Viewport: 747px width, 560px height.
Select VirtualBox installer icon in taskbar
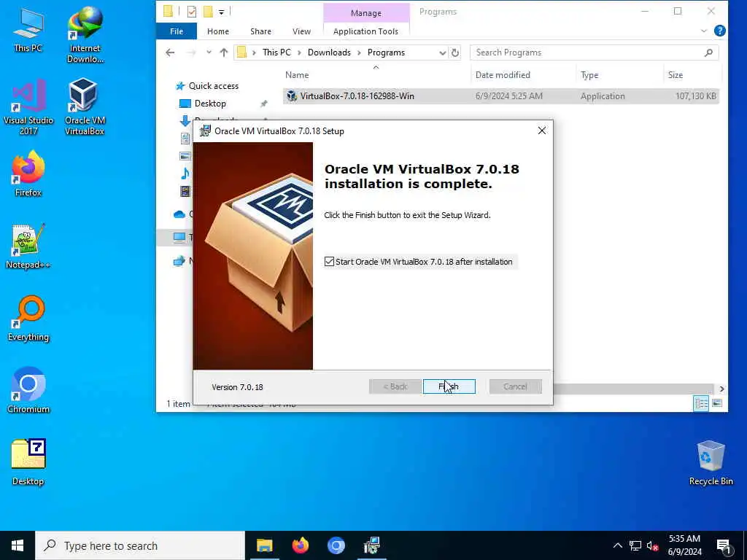(371, 545)
